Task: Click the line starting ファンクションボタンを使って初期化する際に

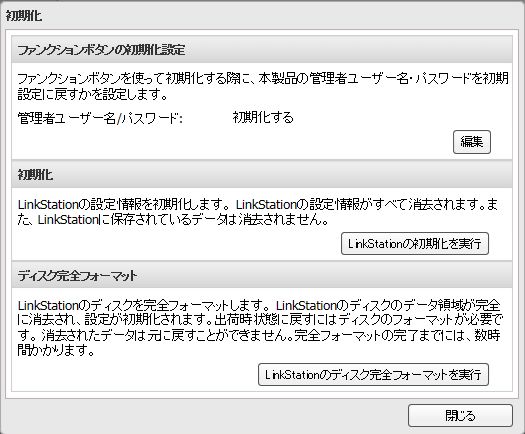Action: click(263, 79)
